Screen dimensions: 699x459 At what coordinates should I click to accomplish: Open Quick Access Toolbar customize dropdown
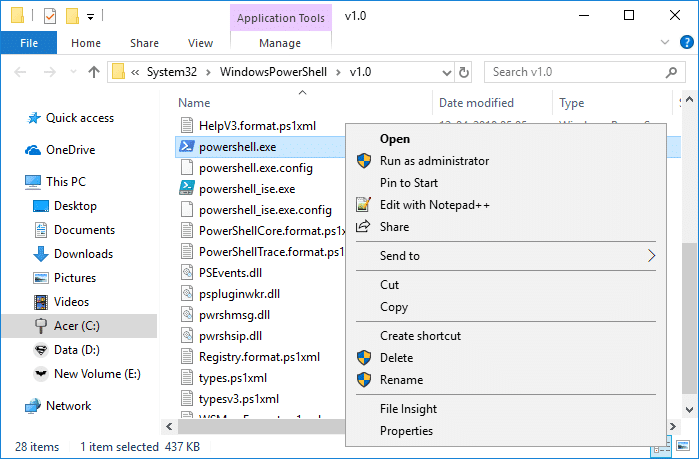coord(90,17)
